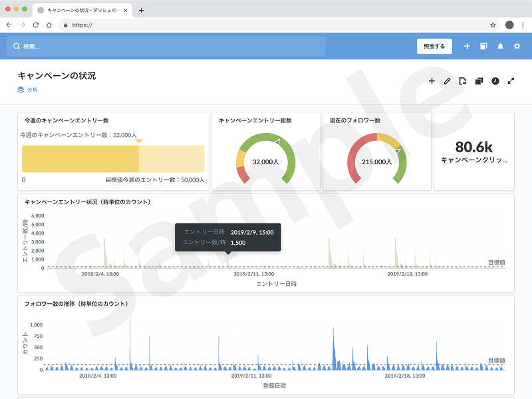Viewport: 532px width, 399px height.
Task: Open the clock auto-refresh icon
Action: coord(495,81)
